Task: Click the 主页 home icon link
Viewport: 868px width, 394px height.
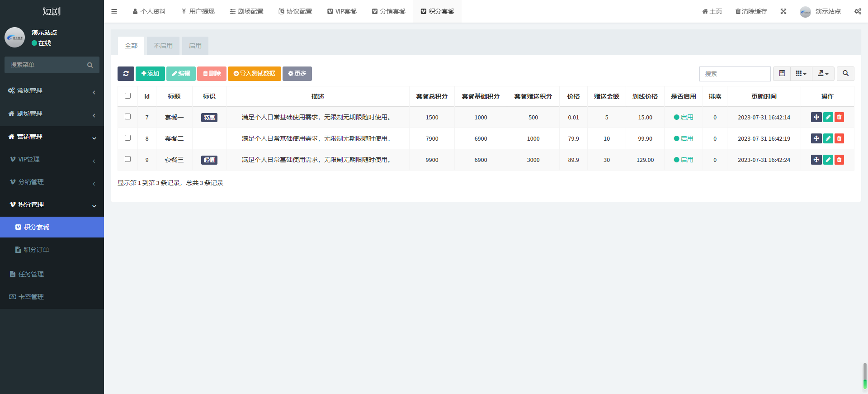Action: [x=712, y=11]
